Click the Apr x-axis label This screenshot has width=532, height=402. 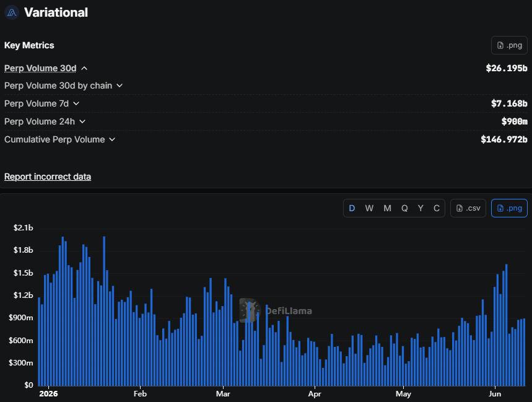[315, 394]
